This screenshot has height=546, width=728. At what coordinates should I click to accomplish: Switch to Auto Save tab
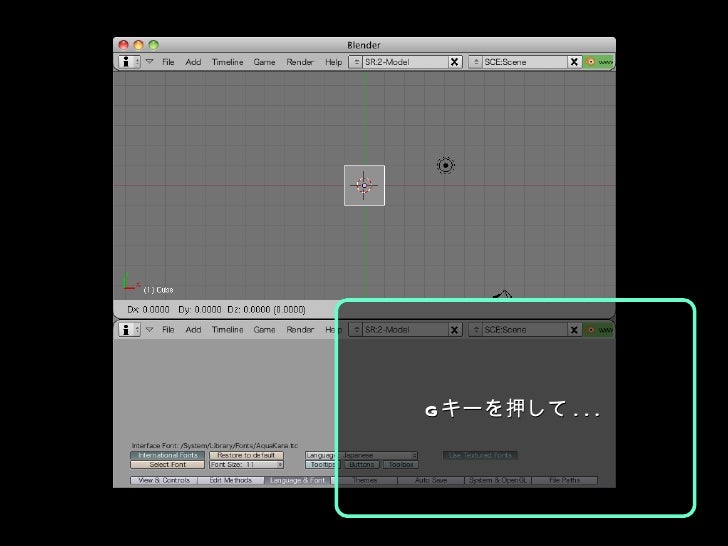click(431, 481)
